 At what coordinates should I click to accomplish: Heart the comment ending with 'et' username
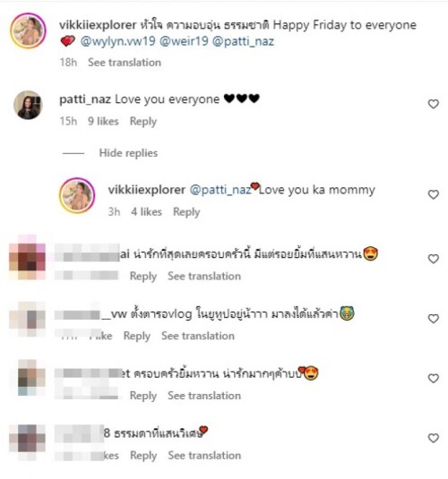pyautogui.click(x=433, y=379)
